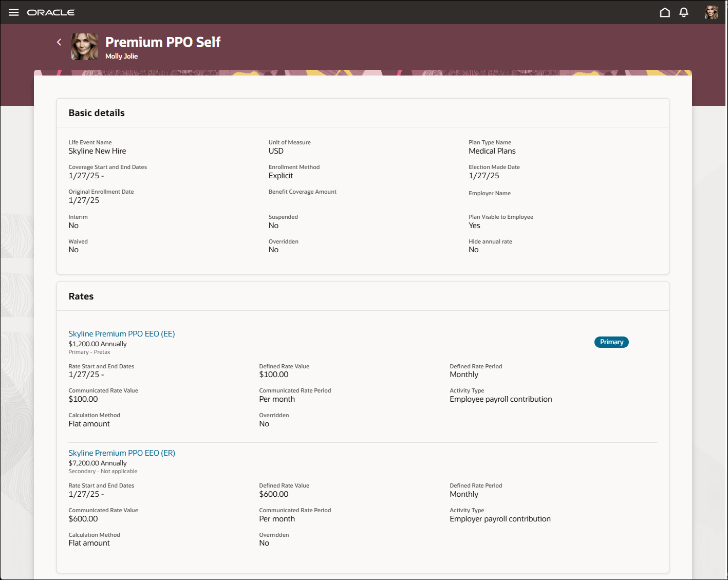Click the Unit of Measure label
The height and width of the screenshot is (580, 728).
click(x=290, y=142)
